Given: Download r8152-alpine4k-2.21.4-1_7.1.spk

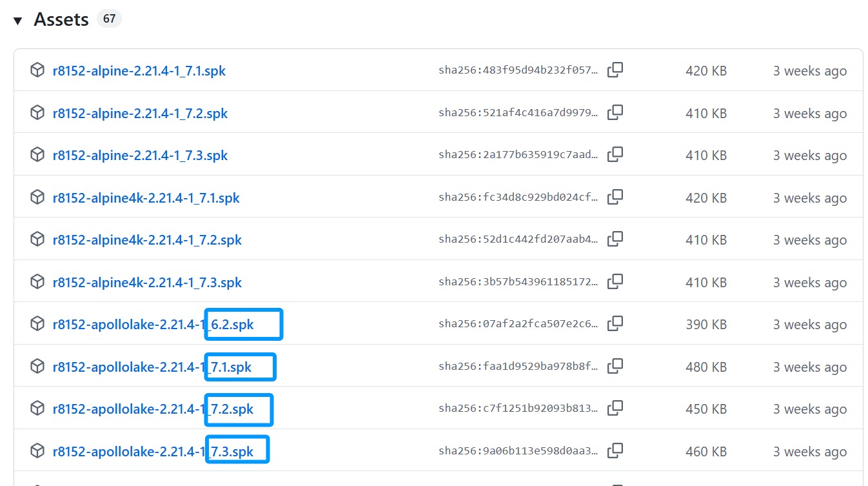Looking at the screenshot, I should pos(146,198).
